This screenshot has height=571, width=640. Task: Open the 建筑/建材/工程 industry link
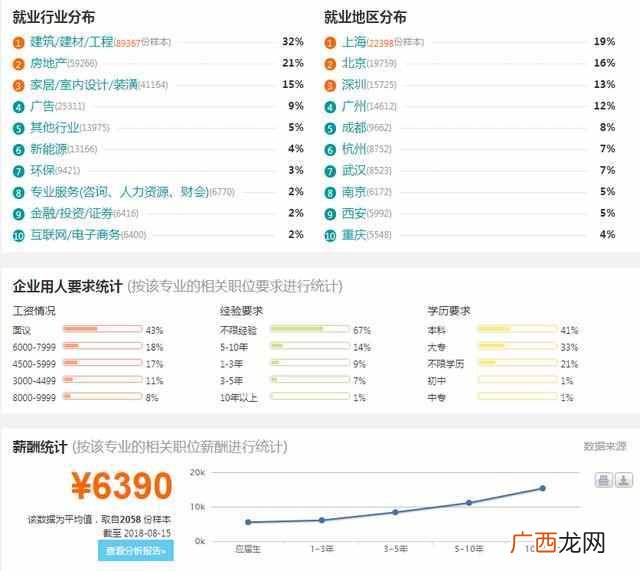[71, 42]
